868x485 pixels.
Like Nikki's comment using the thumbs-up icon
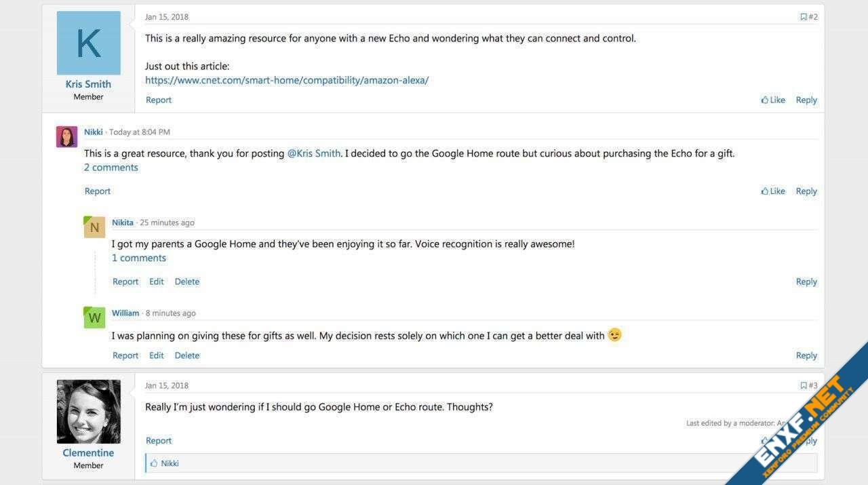764,191
